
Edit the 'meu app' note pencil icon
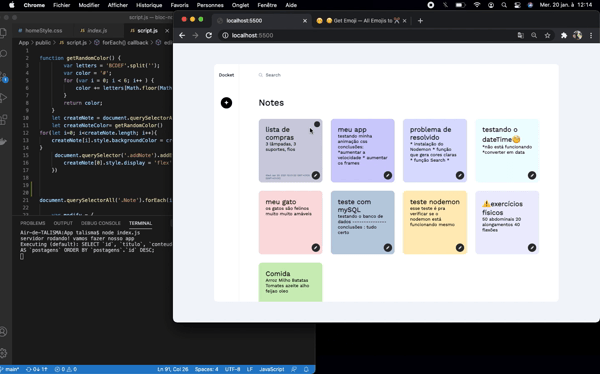pos(388,175)
